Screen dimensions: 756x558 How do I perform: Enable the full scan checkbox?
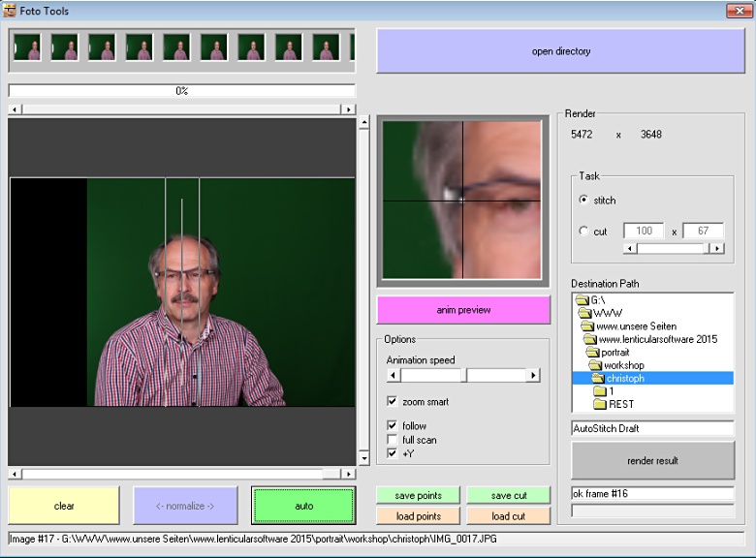tap(393, 440)
